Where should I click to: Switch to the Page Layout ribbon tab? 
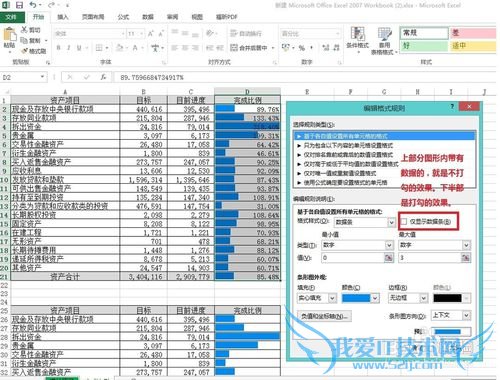pos(93,17)
